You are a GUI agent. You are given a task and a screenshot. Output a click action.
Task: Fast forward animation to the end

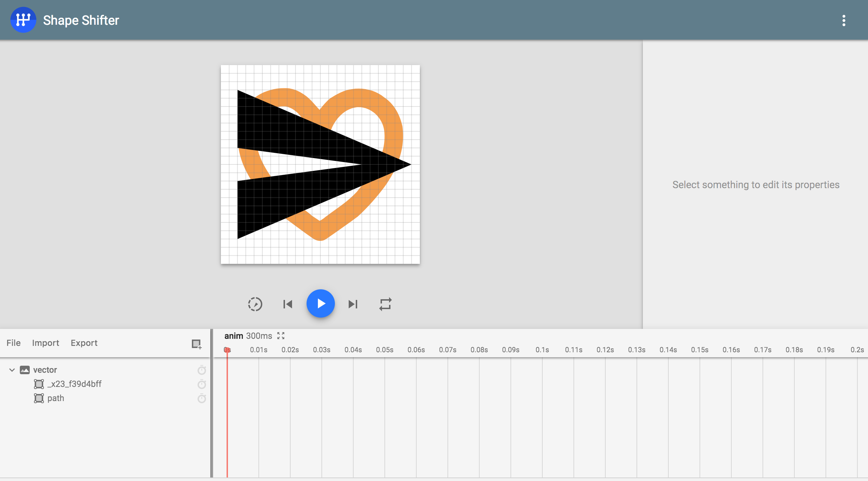point(353,304)
